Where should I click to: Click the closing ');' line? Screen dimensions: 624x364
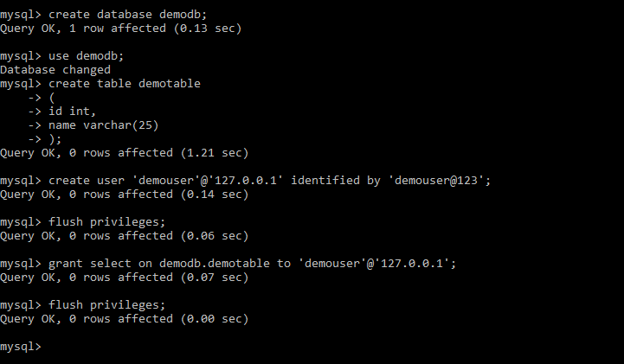point(45,139)
